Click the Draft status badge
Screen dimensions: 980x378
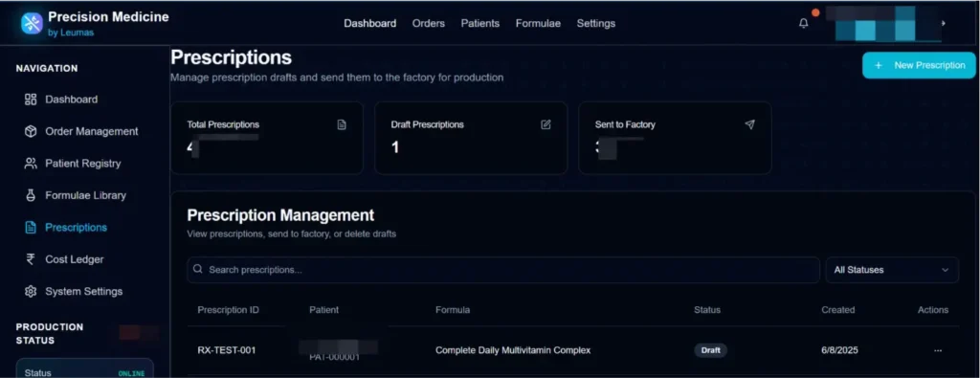[711, 350]
